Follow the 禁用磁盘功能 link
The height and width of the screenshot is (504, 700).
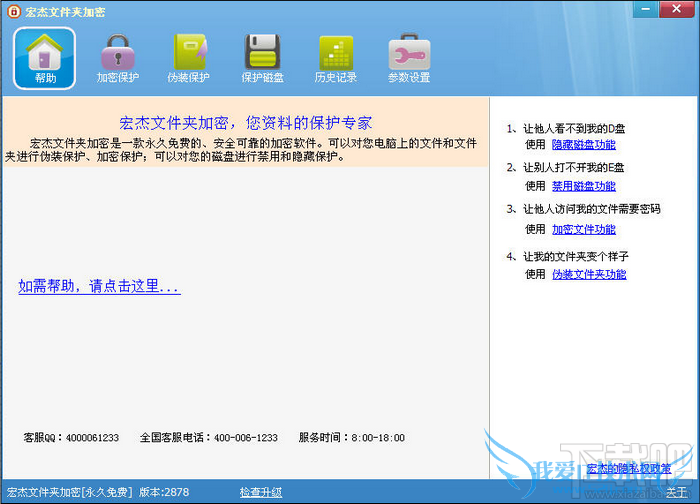(583, 186)
